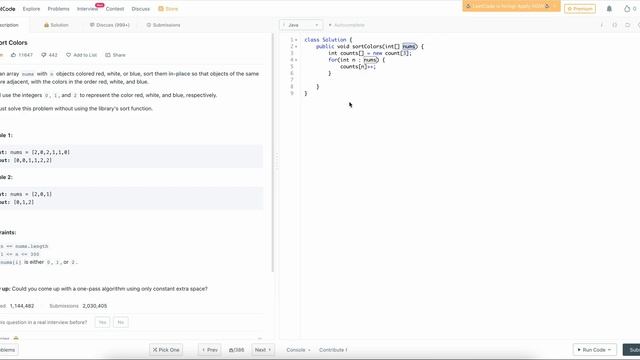Switch to the Discuss (999+) tab
Image resolution: width=640 pixels, height=360 pixels.
pyautogui.click(x=109, y=25)
